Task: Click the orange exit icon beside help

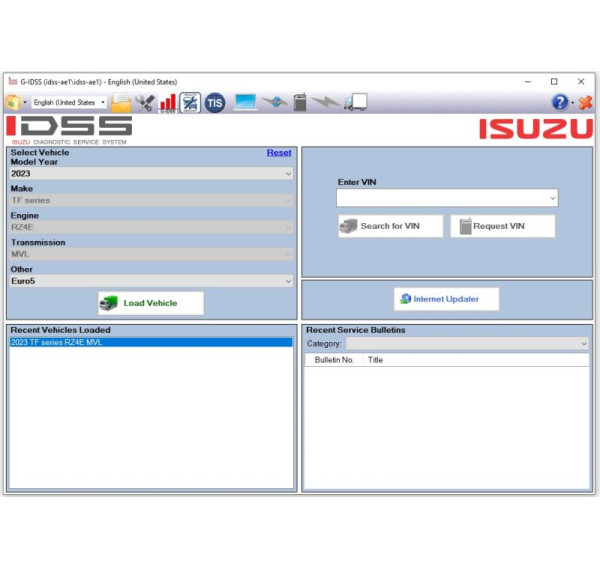Action: 584,102
